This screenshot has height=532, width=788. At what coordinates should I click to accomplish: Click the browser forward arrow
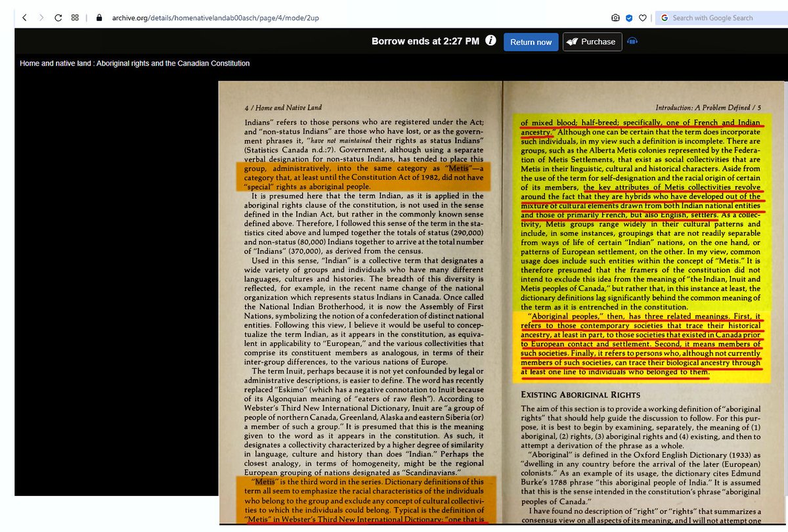click(x=41, y=18)
